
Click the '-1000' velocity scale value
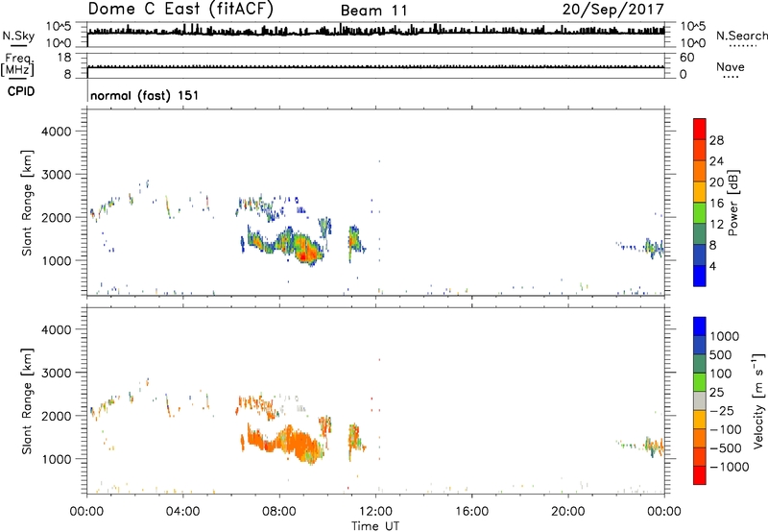click(729, 467)
